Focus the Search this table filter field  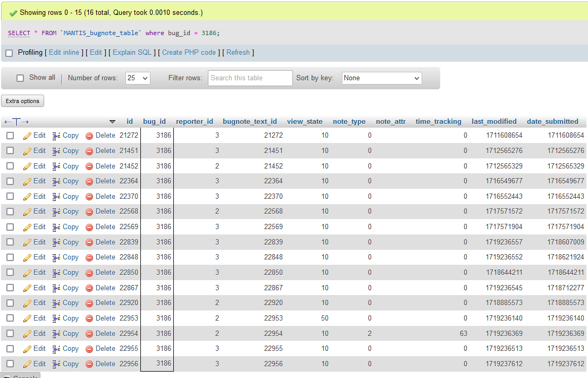pyautogui.click(x=250, y=78)
